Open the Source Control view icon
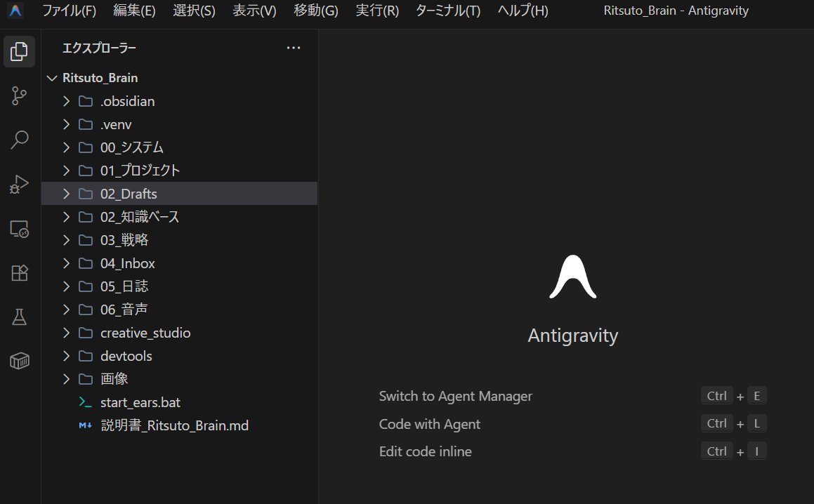This screenshot has width=814, height=504. pyautogui.click(x=19, y=96)
